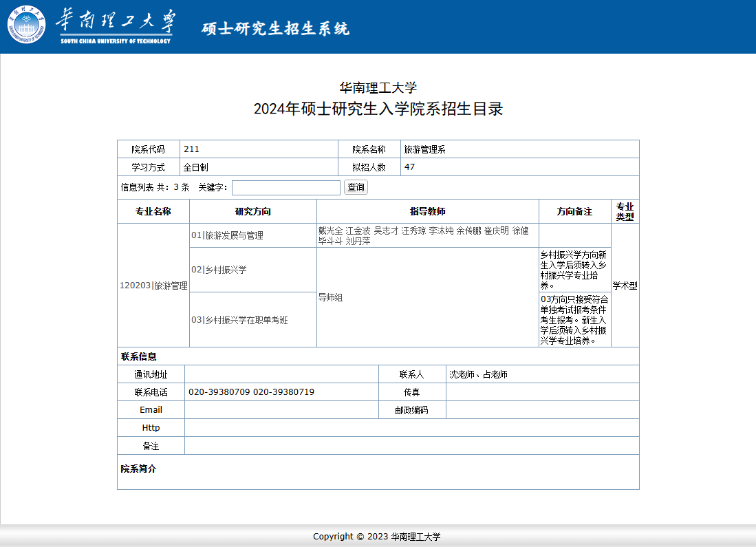Click the 备注 label in contact table
This screenshot has width=756, height=547.
pos(151,446)
